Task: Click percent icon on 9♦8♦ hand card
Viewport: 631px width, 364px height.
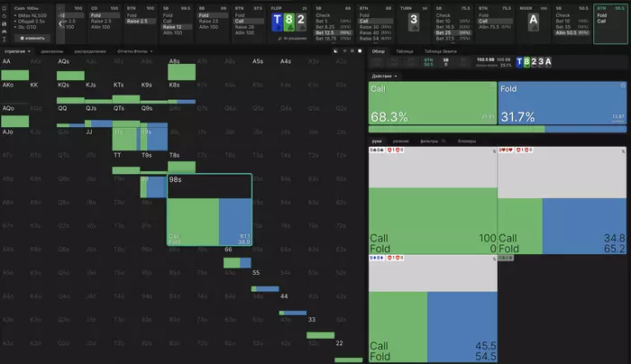Action: [494, 259]
